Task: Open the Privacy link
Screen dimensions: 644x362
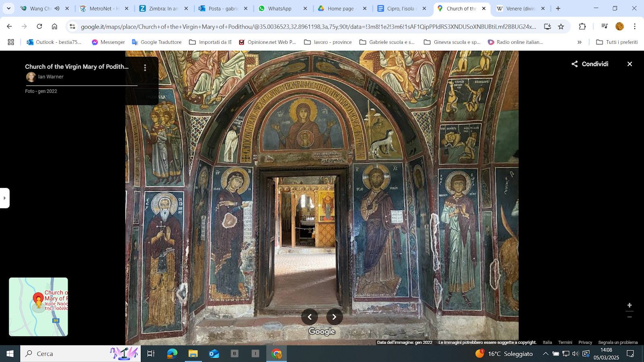Action: (x=585, y=342)
